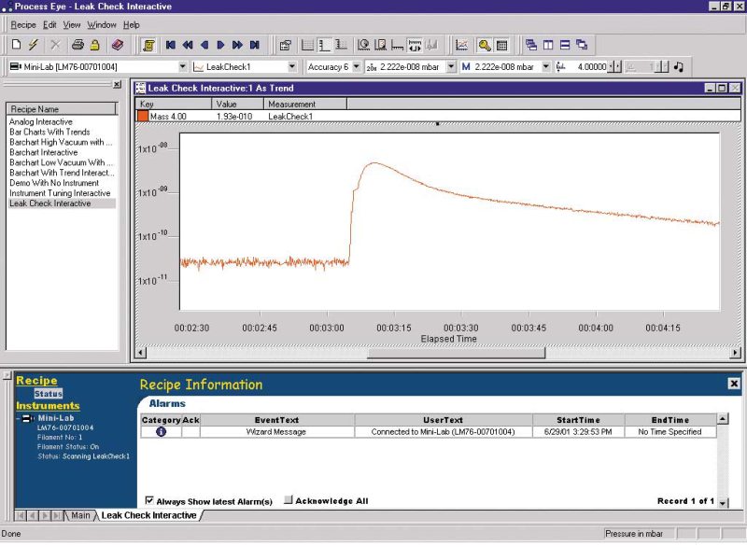Expand the Accuracy 6 dropdown
This screenshot has width=747, height=560.
[x=358, y=66]
